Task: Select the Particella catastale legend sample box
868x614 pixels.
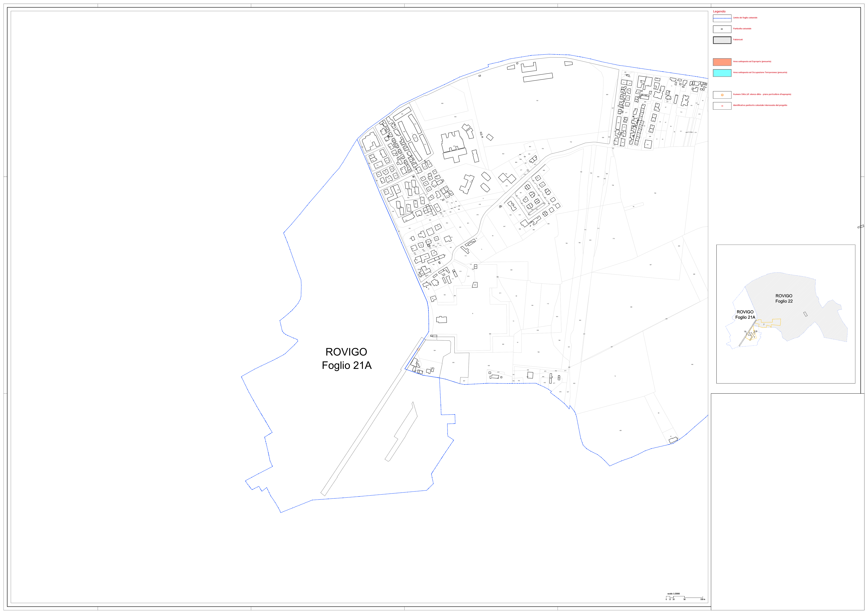Action: (722, 29)
